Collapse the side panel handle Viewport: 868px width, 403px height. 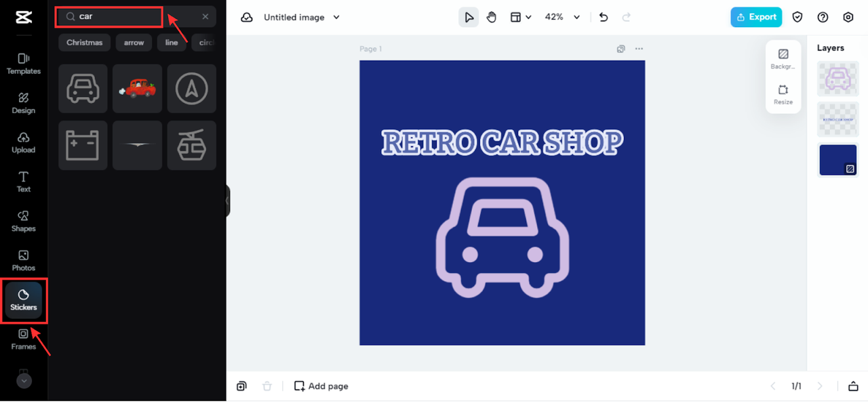coord(228,201)
